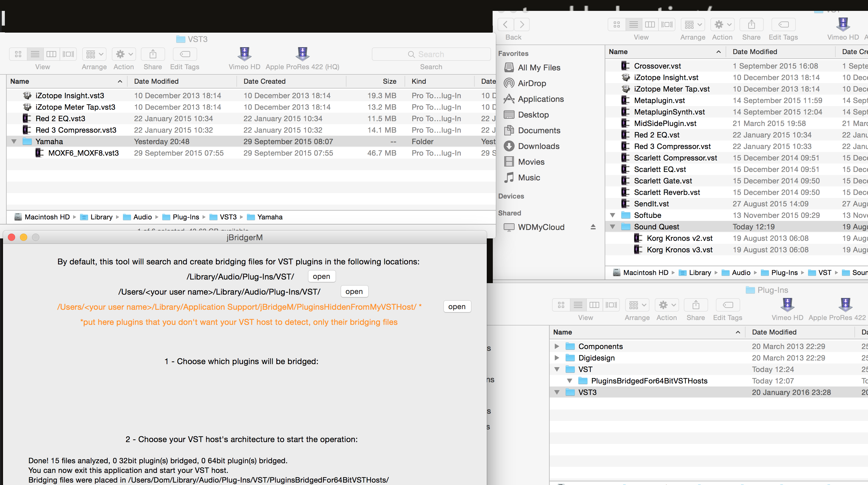Collapse PluginsBridgedFor64BitVSTHosts folder

coord(570,381)
